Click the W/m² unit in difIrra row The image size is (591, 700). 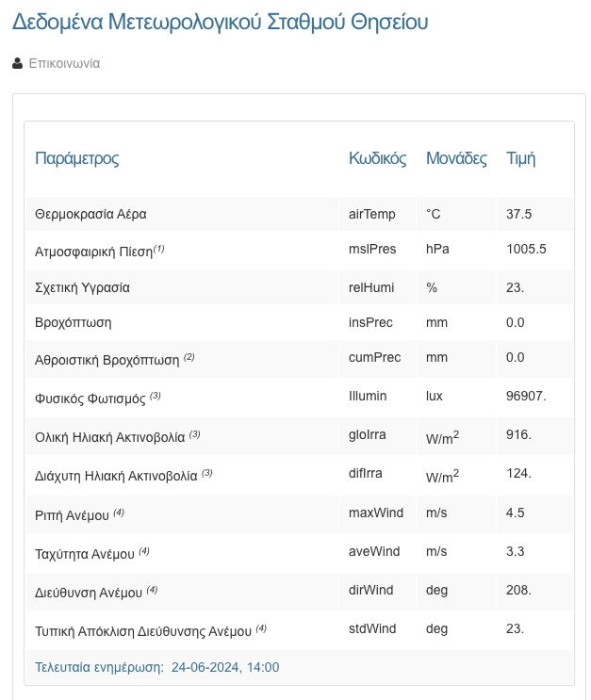442,477
